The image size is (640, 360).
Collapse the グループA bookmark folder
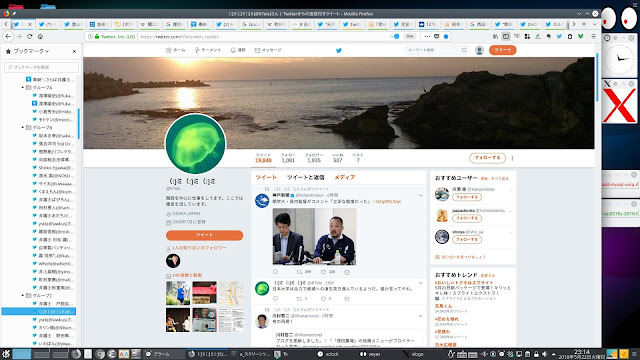pyautogui.click(x=23, y=87)
